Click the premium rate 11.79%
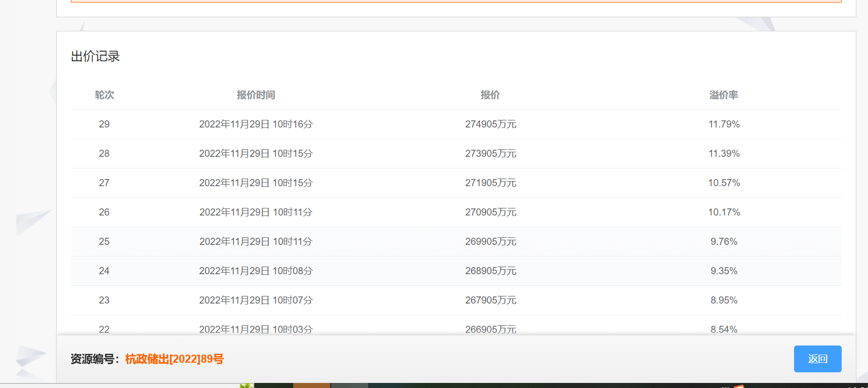 pyautogui.click(x=724, y=124)
